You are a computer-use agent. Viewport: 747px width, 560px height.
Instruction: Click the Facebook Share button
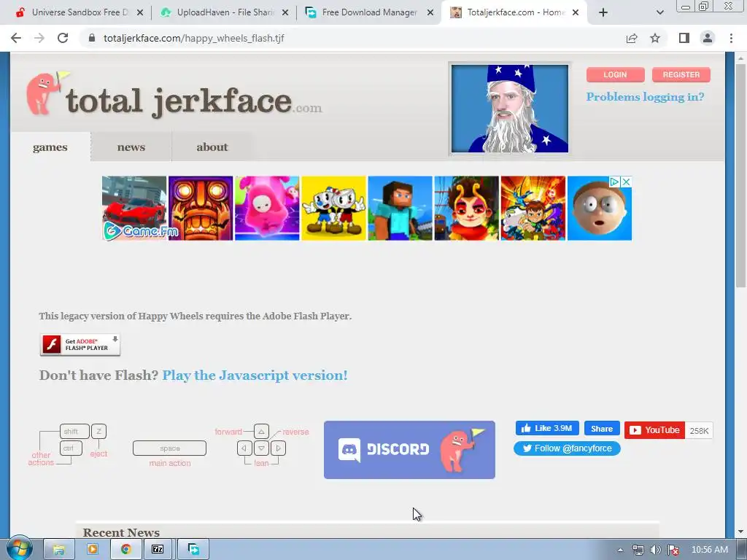[602, 429]
